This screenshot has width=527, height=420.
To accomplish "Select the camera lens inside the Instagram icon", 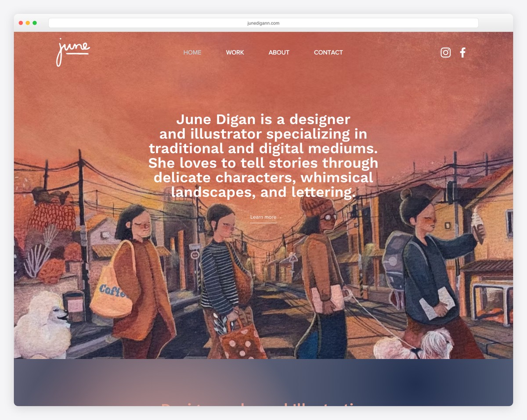I will pos(445,52).
